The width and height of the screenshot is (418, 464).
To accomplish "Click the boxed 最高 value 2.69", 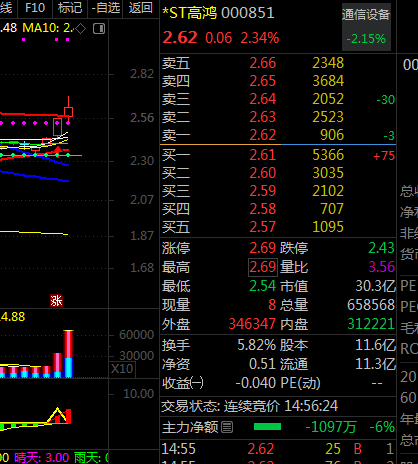I will click(x=263, y=267).
